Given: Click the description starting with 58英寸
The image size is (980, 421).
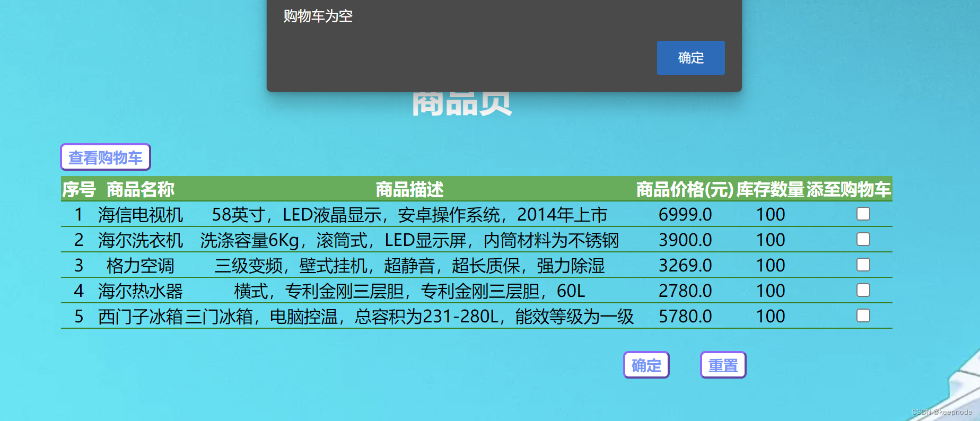Looking at the screenshot, I should (410, 215).
